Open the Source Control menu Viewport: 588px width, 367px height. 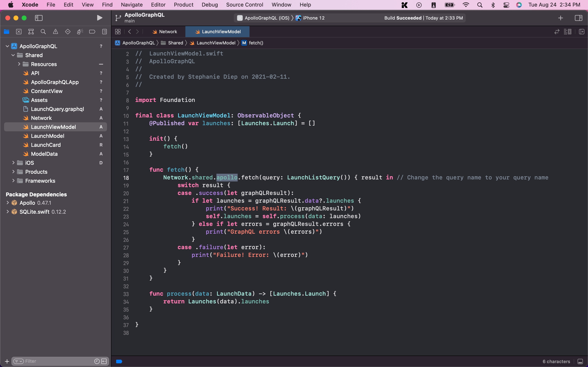coord(245,5)
